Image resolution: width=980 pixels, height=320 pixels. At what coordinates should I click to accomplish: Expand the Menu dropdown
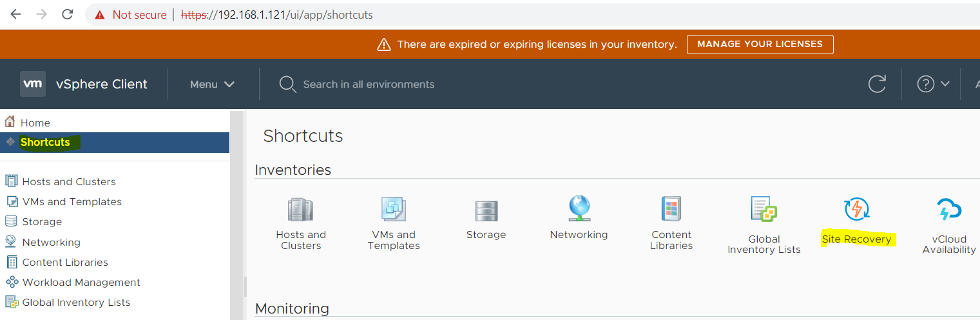tap(212, 85)
